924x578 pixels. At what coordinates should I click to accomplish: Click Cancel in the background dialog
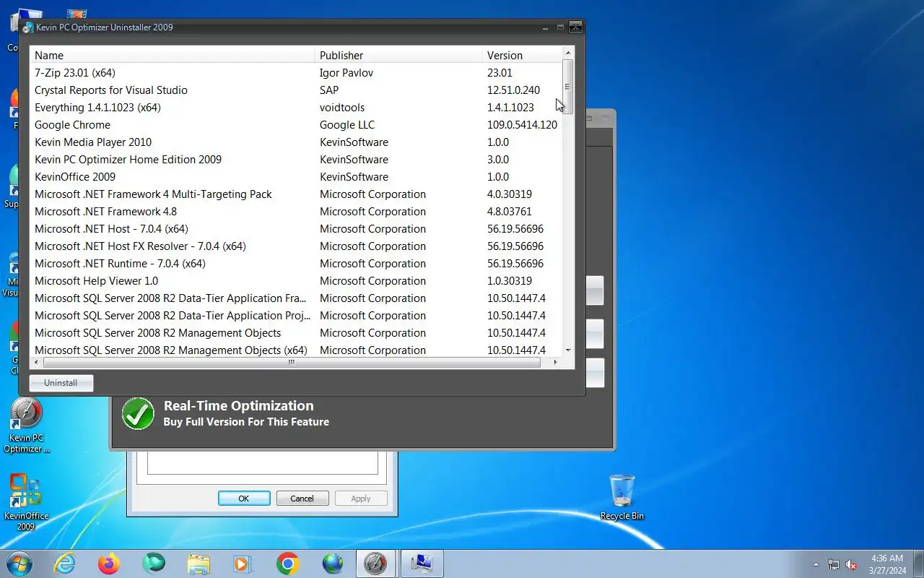point(302,499)
